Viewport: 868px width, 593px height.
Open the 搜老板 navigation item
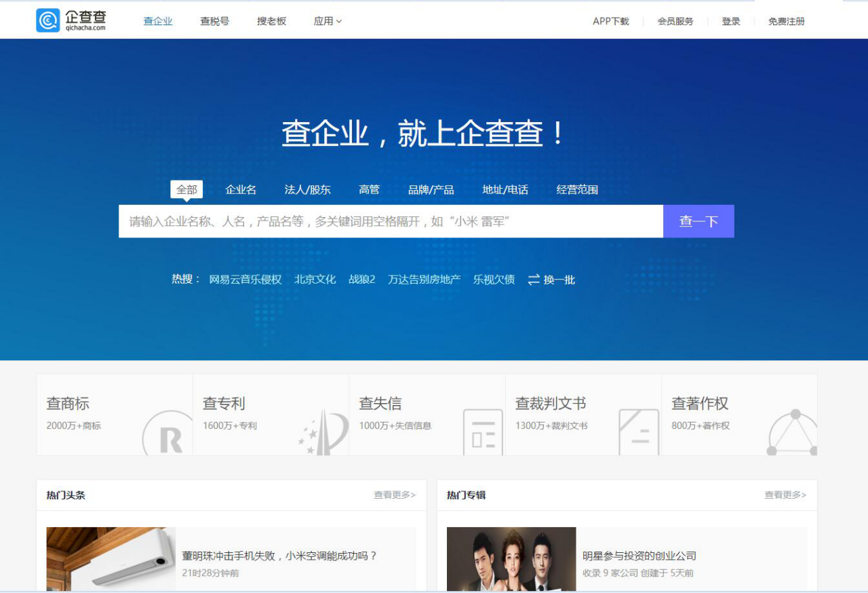point(271,21)
